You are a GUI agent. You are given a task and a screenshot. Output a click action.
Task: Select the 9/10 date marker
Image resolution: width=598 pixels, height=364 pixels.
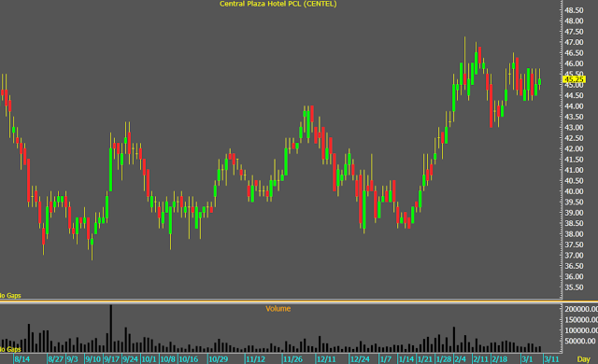pyautogui.click(x=93, y=359)
